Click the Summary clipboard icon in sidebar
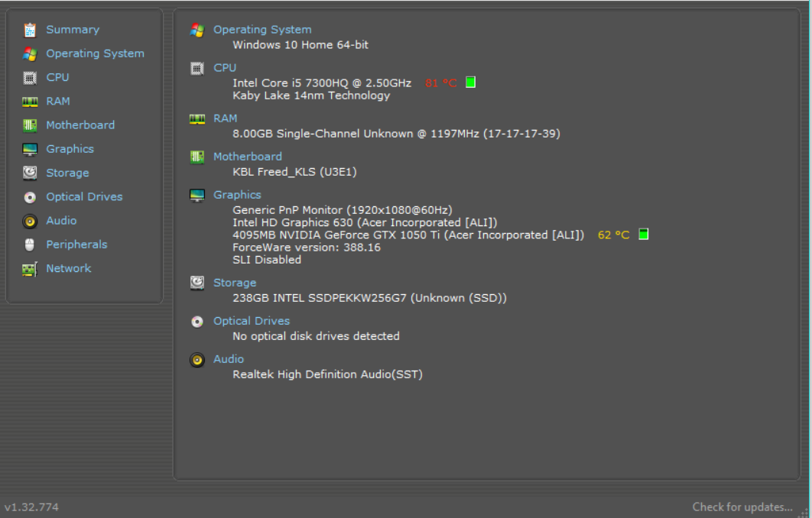Image resolution: width=812 pixels, height=518 pixels. point(30,30)
